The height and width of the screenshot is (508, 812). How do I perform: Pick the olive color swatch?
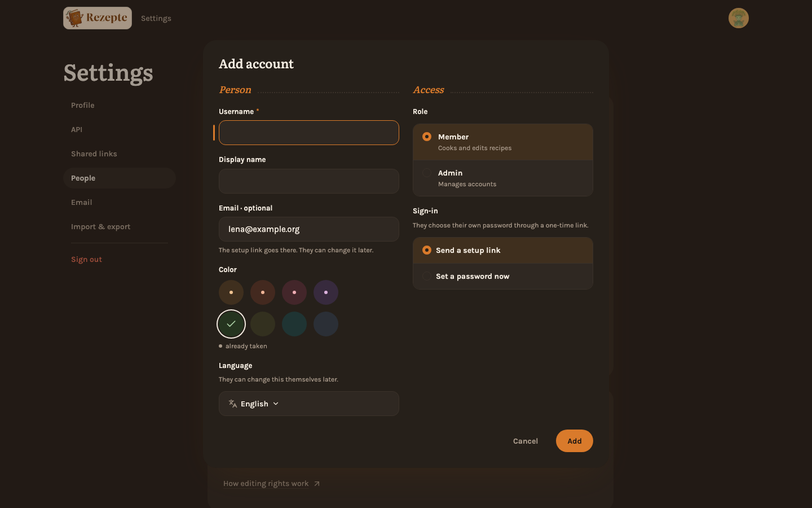pos(263,324)
